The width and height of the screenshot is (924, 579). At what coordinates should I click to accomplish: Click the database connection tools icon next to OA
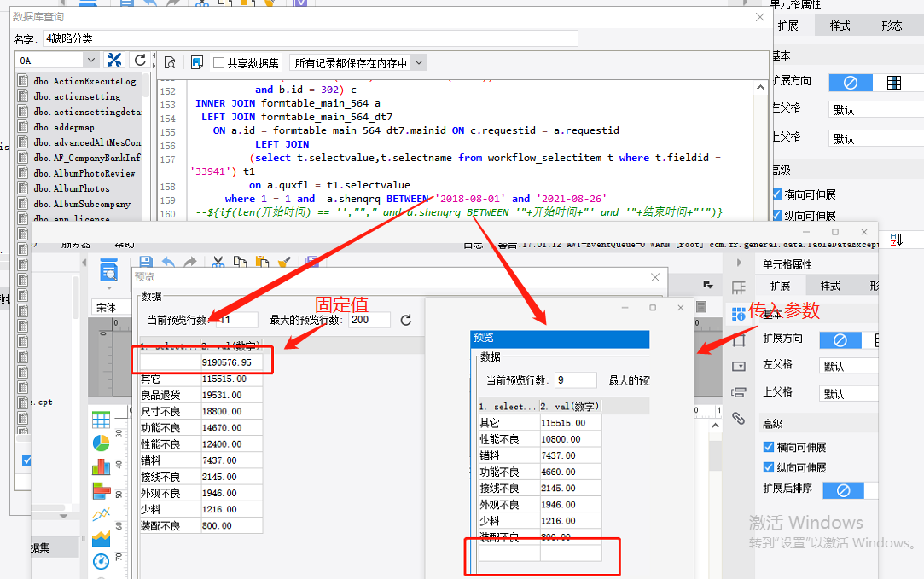113,60
